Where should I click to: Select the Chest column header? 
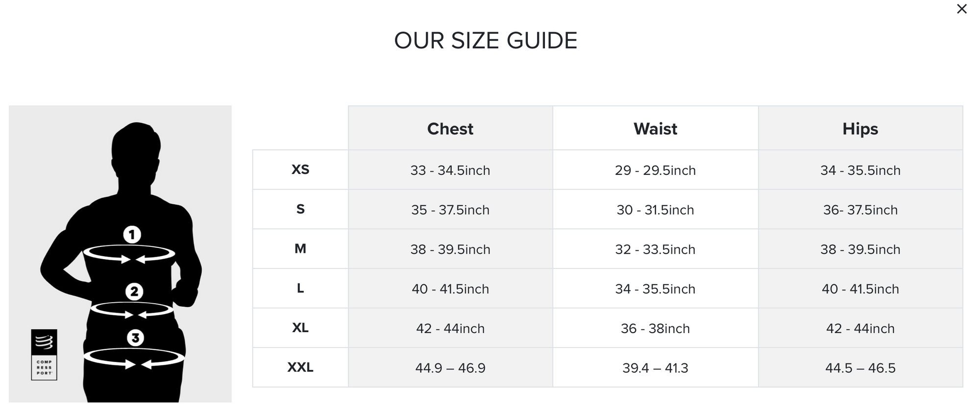coord(450,128)
